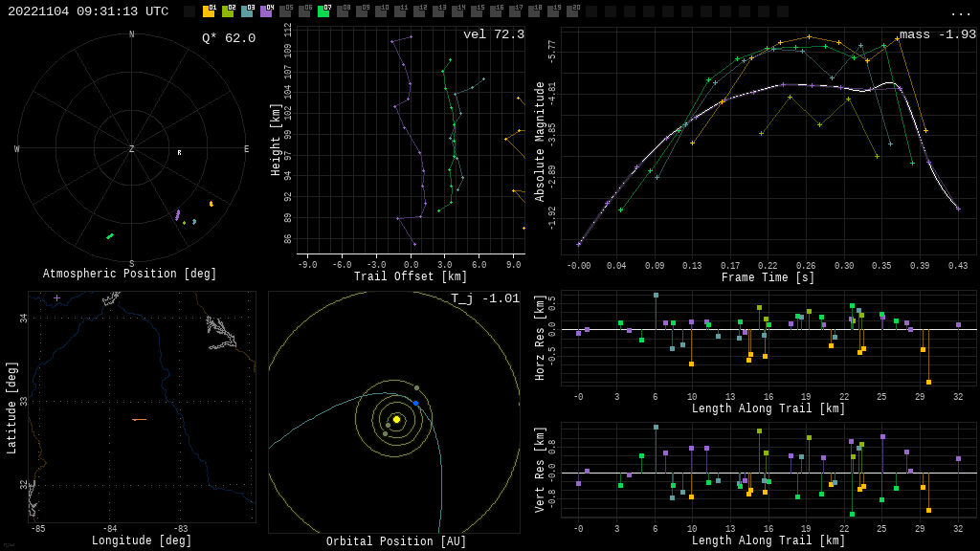Select the bright green station 07 box

click(x=323, y=11)
